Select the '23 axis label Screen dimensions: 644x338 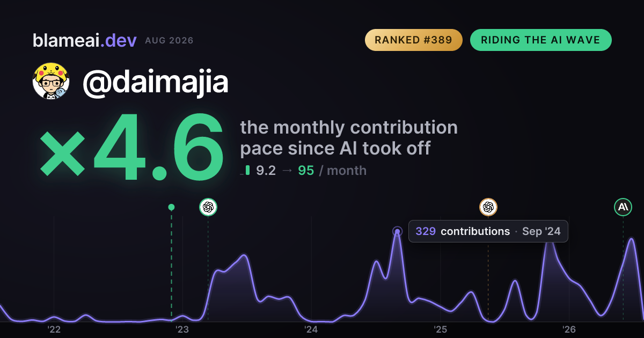pyautogui.click(x=182, y=329)
